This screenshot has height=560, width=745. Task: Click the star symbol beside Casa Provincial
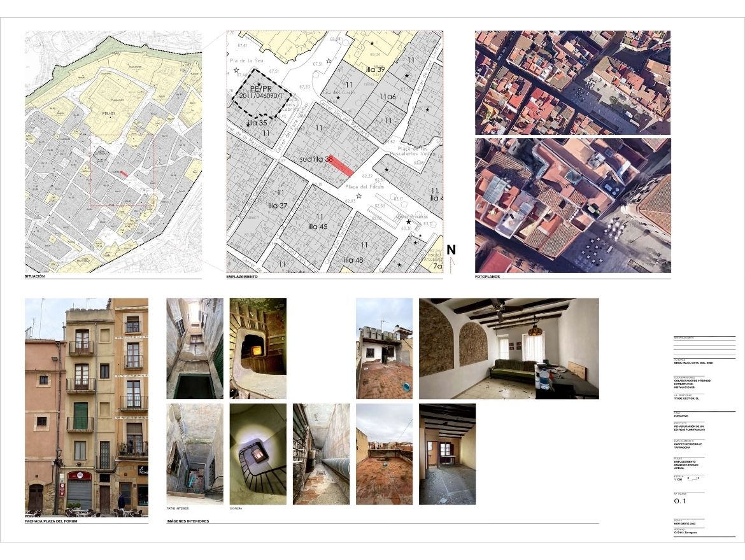(408, 221)
